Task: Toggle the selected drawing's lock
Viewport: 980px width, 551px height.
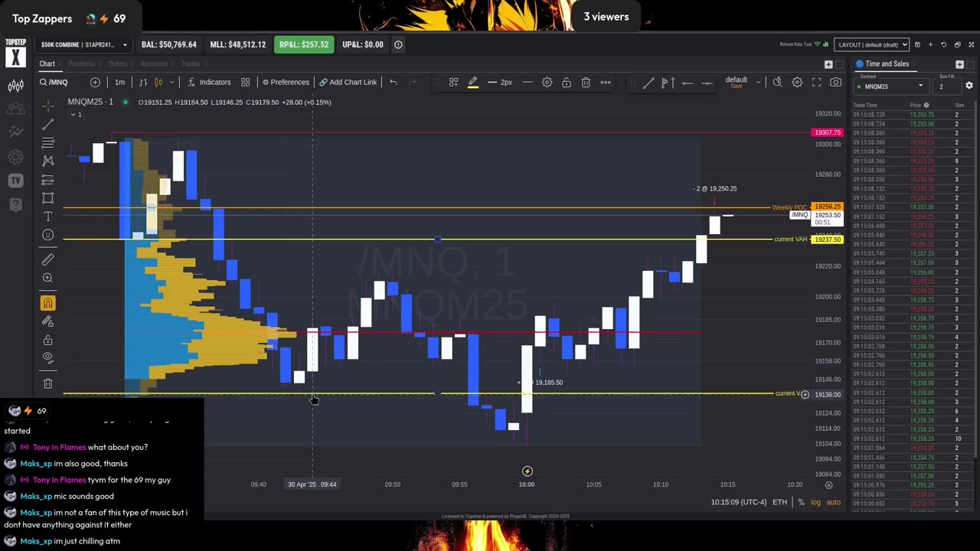Action: (x=567, y=82)
